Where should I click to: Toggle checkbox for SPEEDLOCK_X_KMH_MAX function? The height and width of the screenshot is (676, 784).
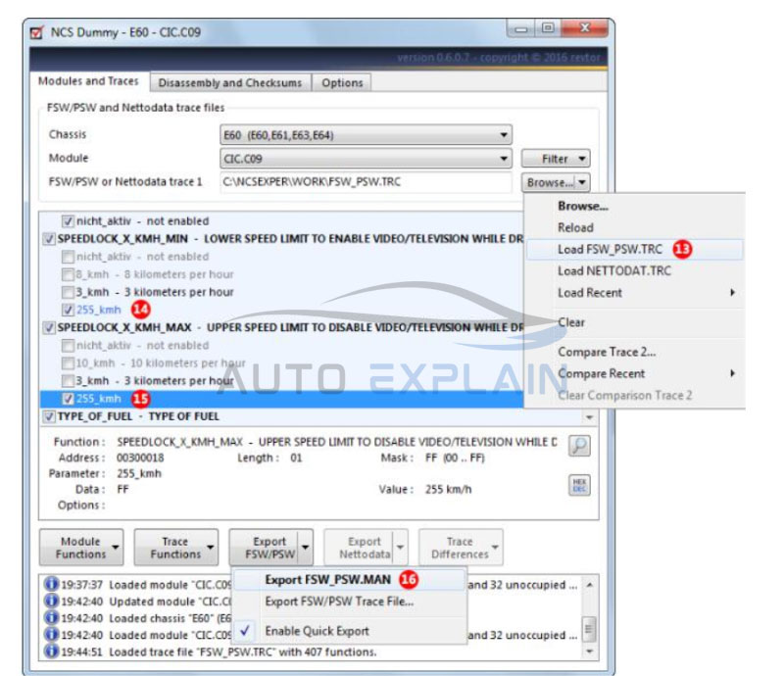click(49, 328)
